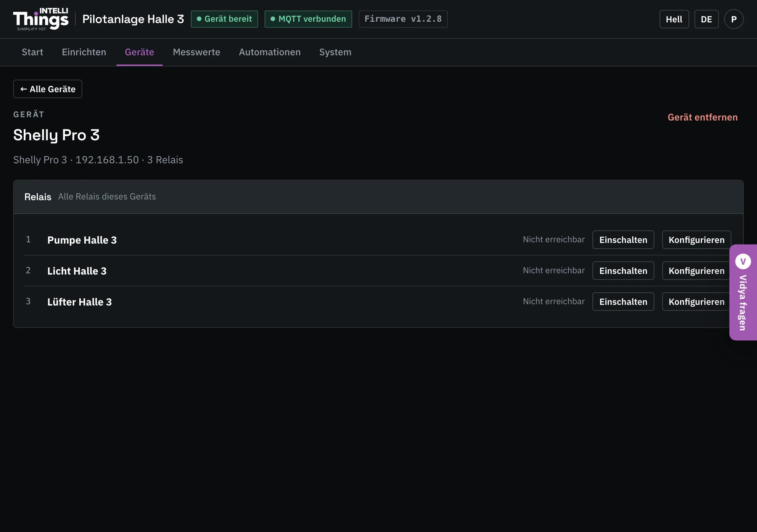Open the System tab
This screenshot has width=757, height=532.
335,52
